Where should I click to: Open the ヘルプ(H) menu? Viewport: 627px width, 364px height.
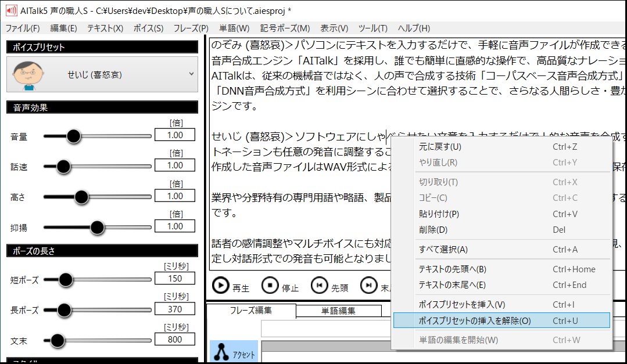click(x=414, y=28)
